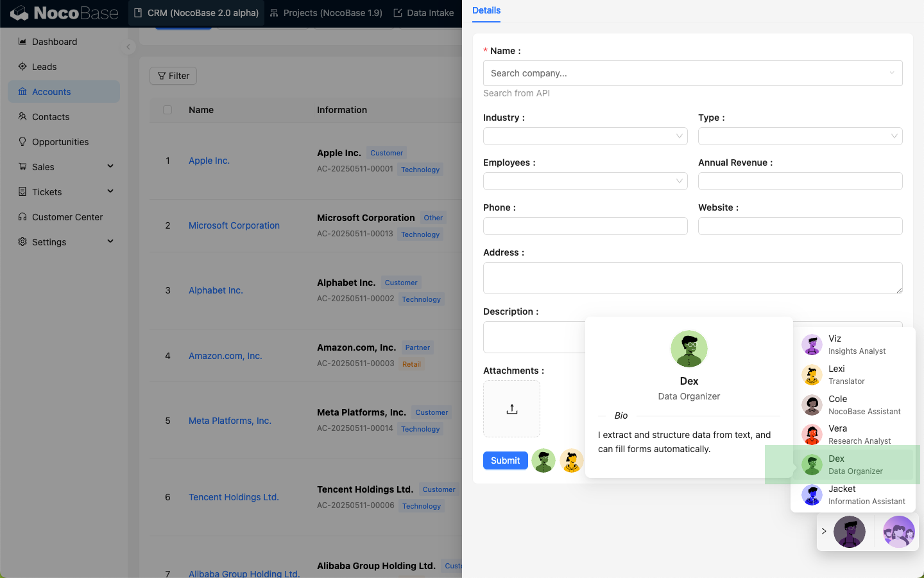Click the Submit button

point(505,460)
